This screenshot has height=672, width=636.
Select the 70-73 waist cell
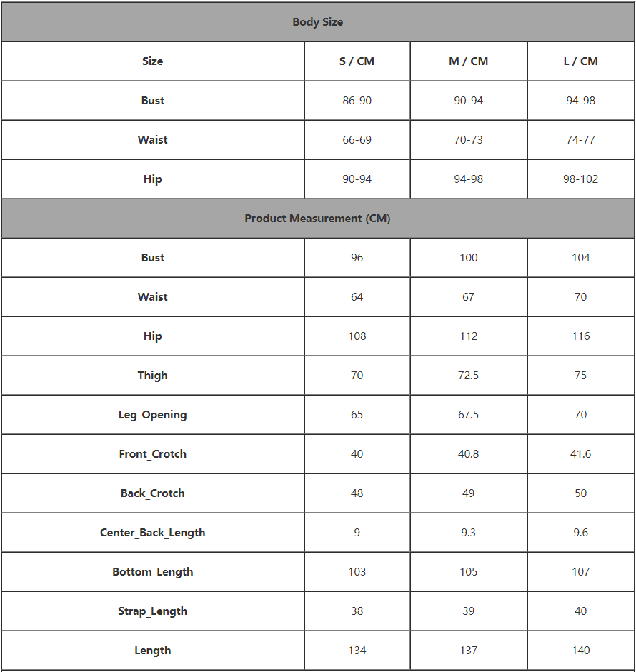tap(468, 140)
